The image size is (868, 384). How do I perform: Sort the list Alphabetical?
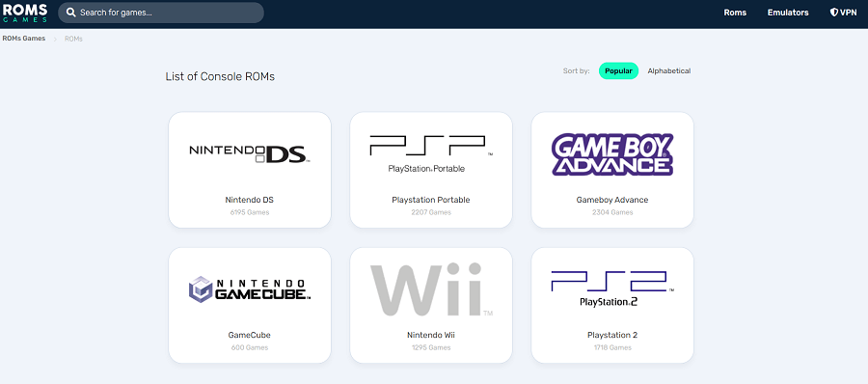[669, 71]
